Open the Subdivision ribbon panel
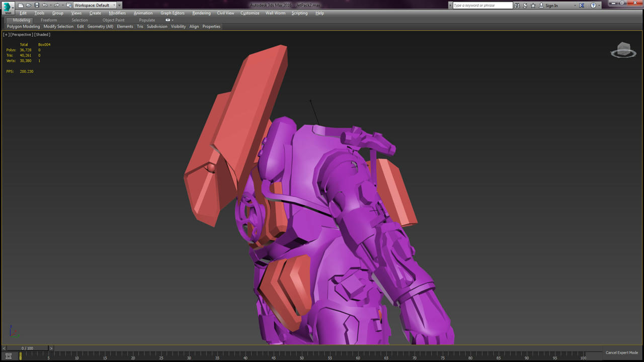Viewport: 644px width, 362px height. pyautogui.click(x=157, y=27)
